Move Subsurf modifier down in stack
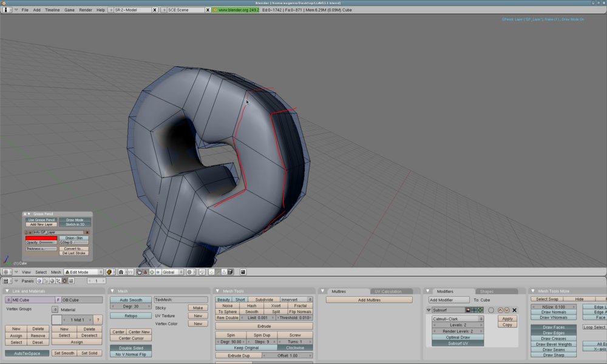This screenshot has width=607, height=364. pos(507,310)
